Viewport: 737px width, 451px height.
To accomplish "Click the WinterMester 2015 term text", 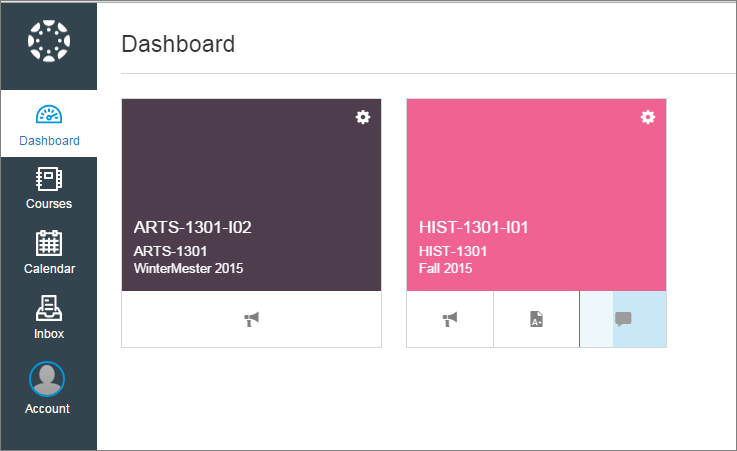I will pos(188,268).
